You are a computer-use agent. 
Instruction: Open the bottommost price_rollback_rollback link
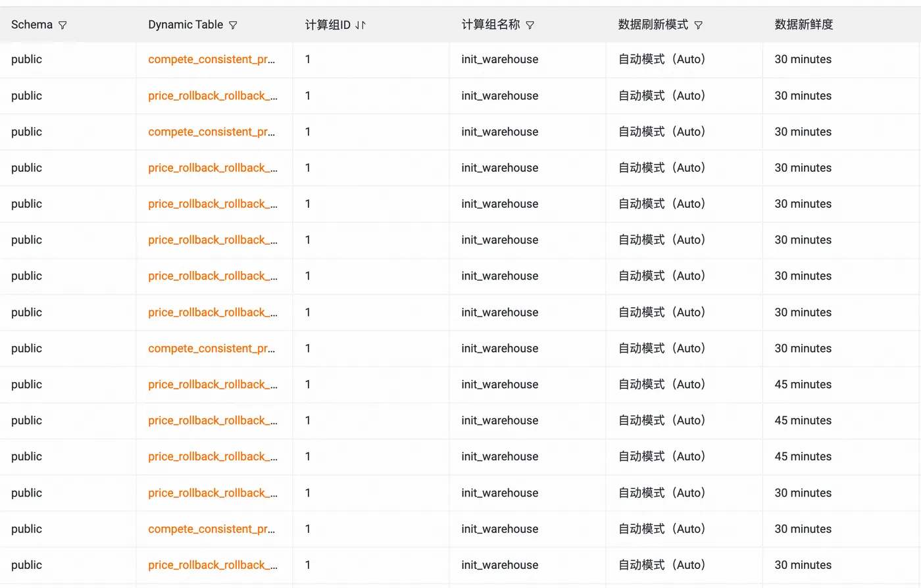212,565
